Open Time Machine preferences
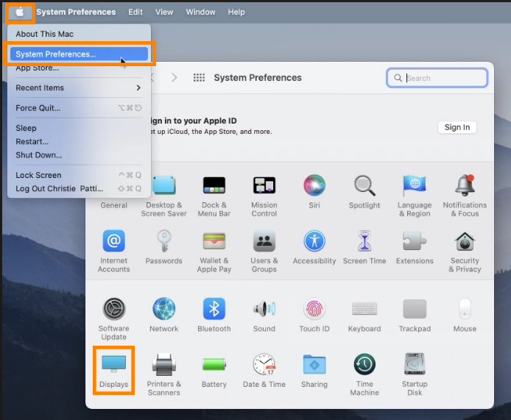The image size is (511, 420). tap(364, 374)
